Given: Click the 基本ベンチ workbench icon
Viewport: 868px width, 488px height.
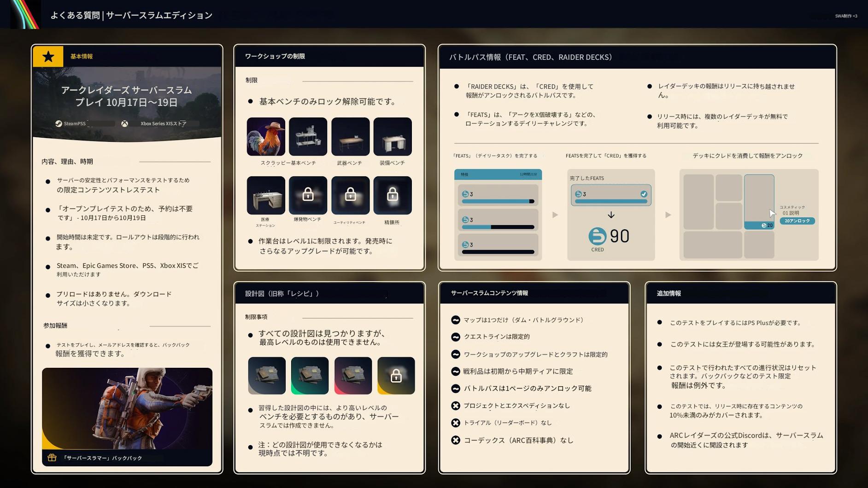Looking at the screenshot, I should (x=308, y=137).
